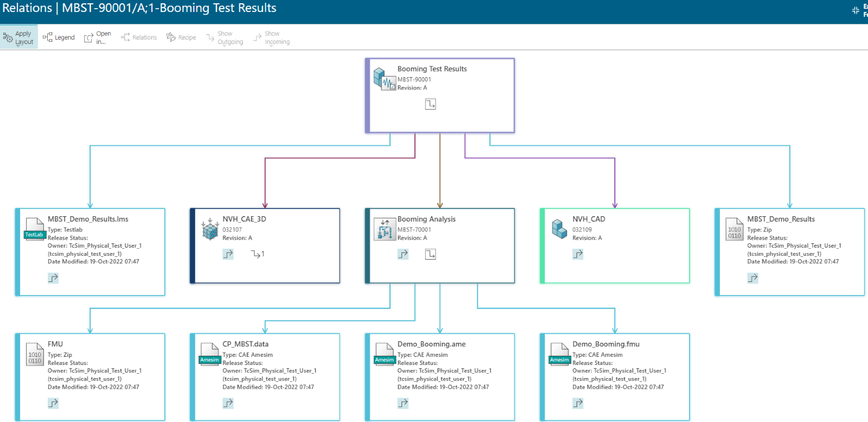Viewport: 868px width, 422px height.
Task: Select the FMU node title
Action: click(55, 344)
